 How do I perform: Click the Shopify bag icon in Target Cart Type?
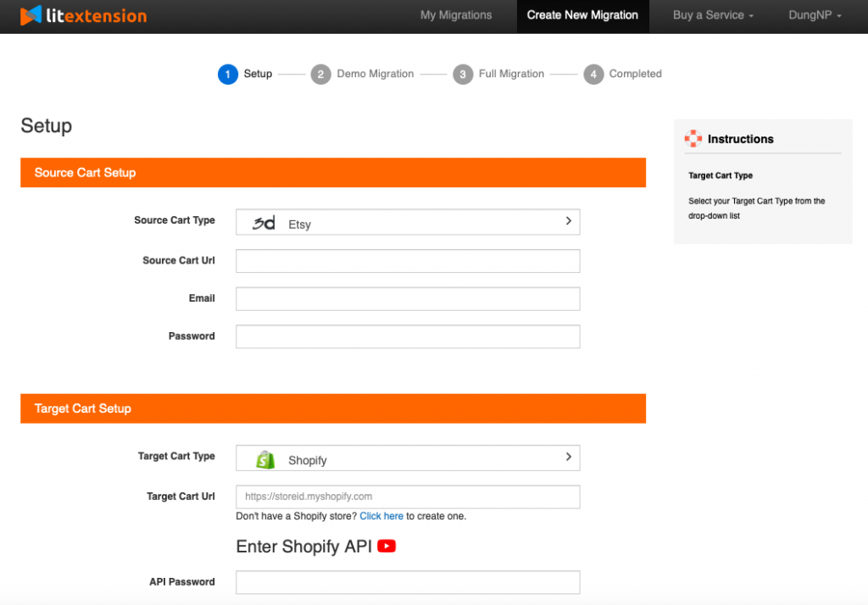click(x=265, y=459)
